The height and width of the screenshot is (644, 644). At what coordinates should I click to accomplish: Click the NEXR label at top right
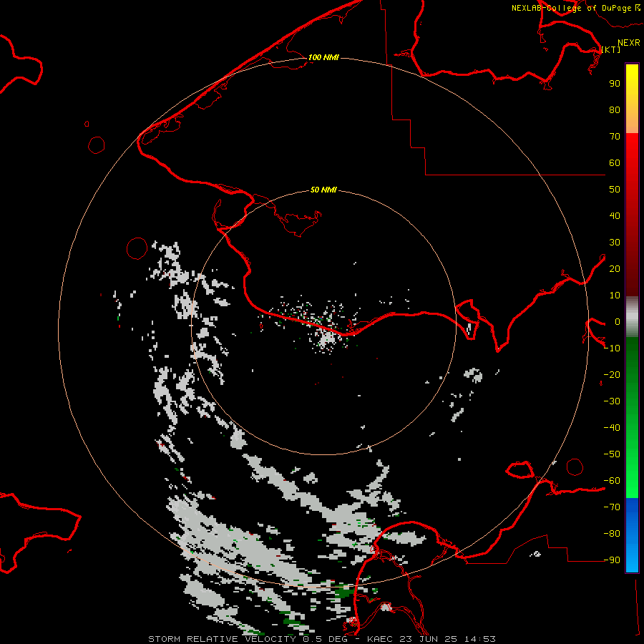point(629,43)
